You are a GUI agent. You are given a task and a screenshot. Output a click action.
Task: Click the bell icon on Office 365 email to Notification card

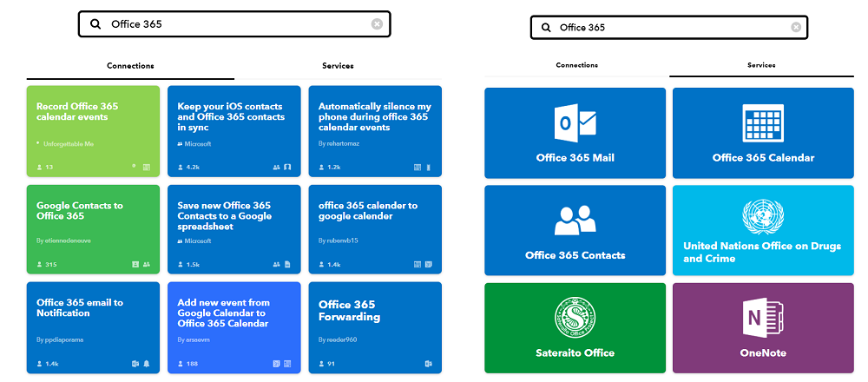[x=147, y=364]
